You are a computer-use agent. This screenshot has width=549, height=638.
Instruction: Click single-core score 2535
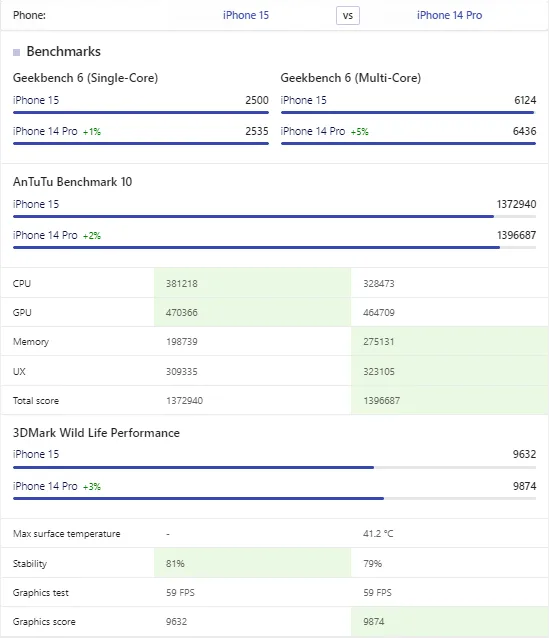pyautogui.click(x=257, y=131)
